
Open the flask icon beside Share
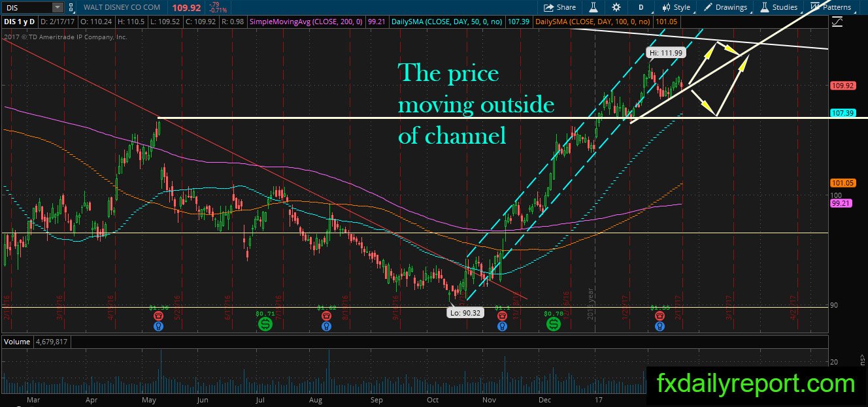(593, 7)
